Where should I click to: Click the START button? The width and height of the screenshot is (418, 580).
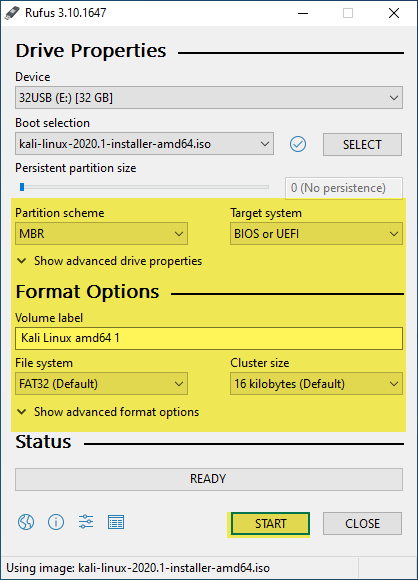(x=270, y=523)
